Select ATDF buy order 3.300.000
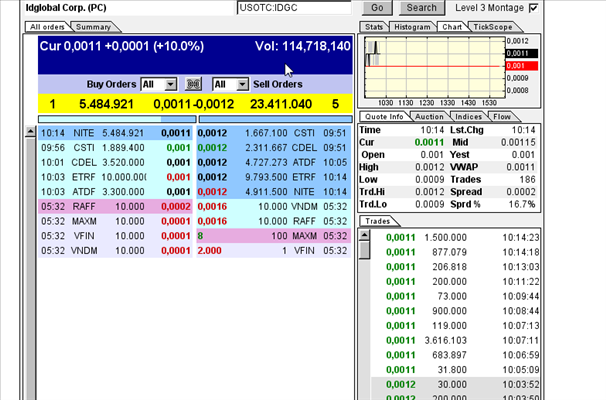 pos(115,192)
